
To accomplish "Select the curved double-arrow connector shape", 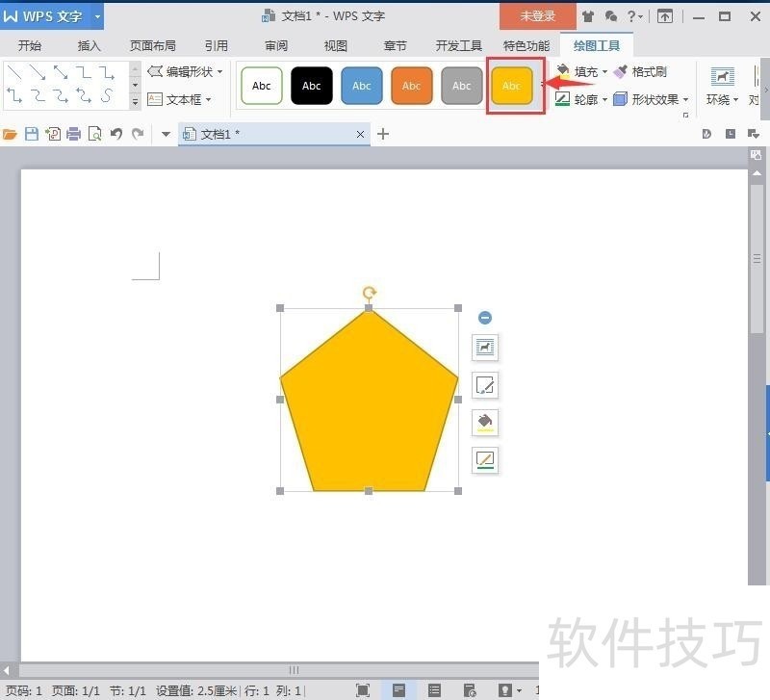I will tap(84, 95).
